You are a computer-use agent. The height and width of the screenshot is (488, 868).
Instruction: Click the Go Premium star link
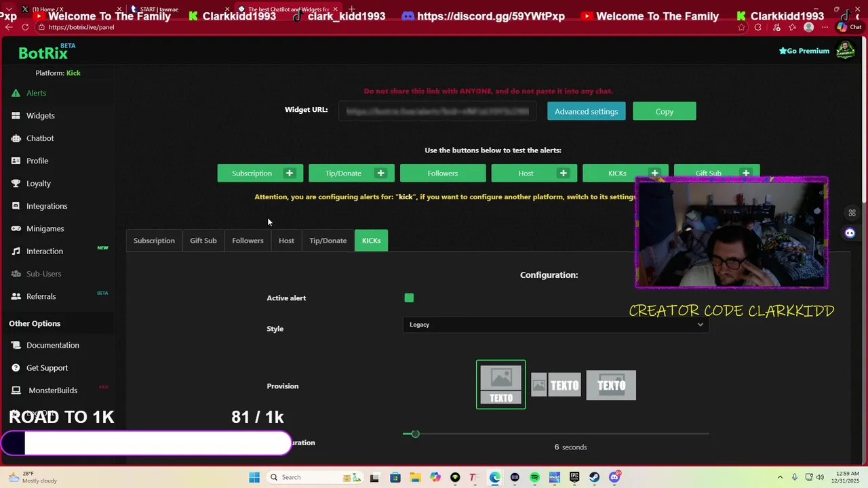tap(804, 51)
